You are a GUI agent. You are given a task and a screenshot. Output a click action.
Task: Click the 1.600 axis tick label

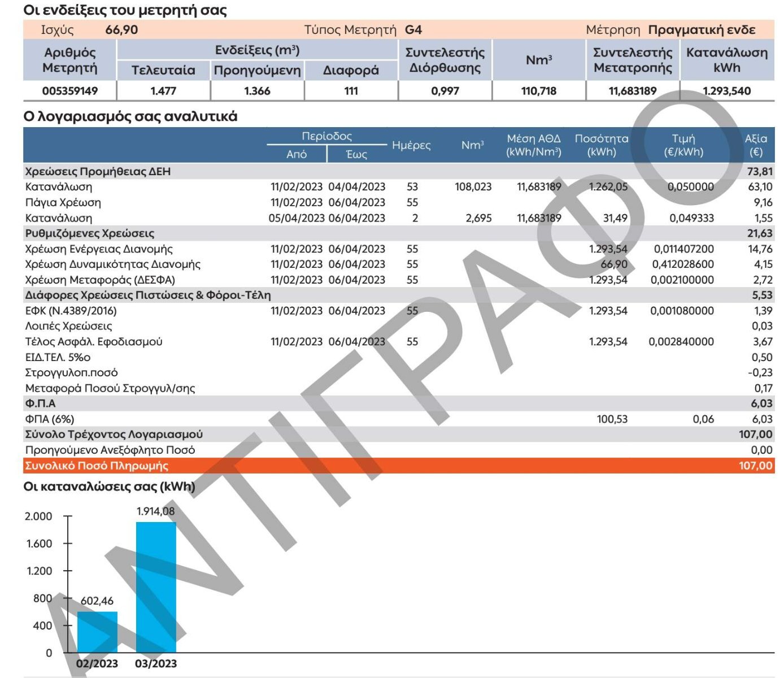40,544
